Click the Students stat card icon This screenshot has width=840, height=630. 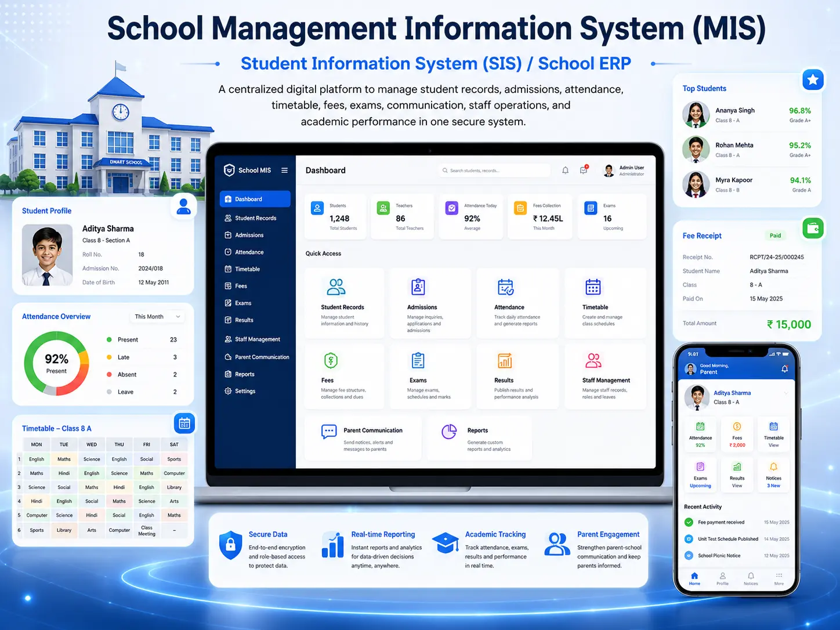(317, 208)
